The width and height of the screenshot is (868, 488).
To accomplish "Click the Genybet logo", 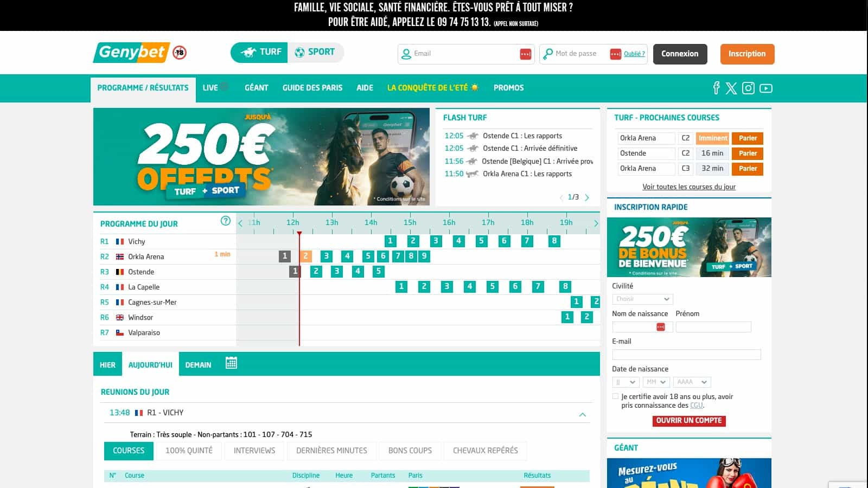I will pos(132,53).
